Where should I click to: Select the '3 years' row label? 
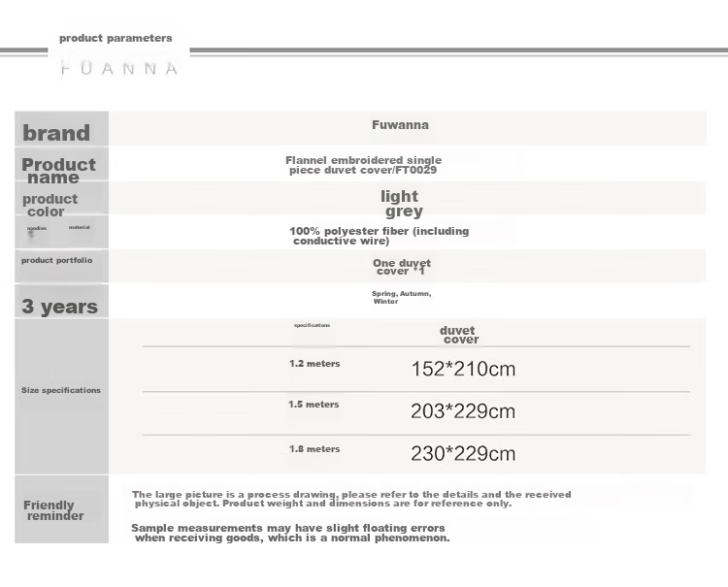(x=59, y=307)
